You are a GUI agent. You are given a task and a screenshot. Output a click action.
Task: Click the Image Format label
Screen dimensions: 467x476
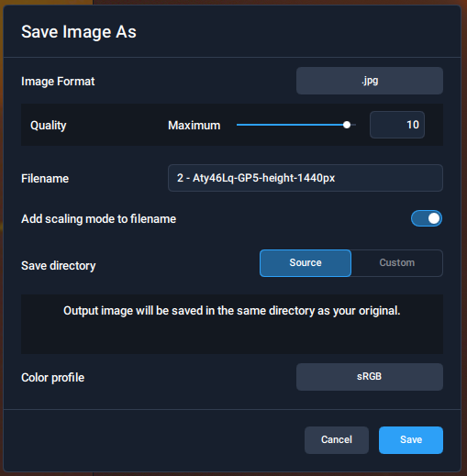point(58,82)
